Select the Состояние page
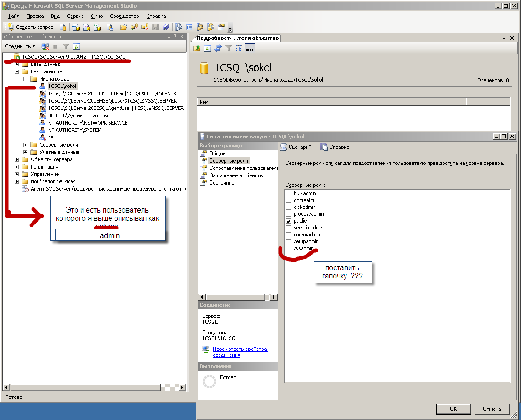The height and width of the screenshot is (420, 521). click(222, 183)
